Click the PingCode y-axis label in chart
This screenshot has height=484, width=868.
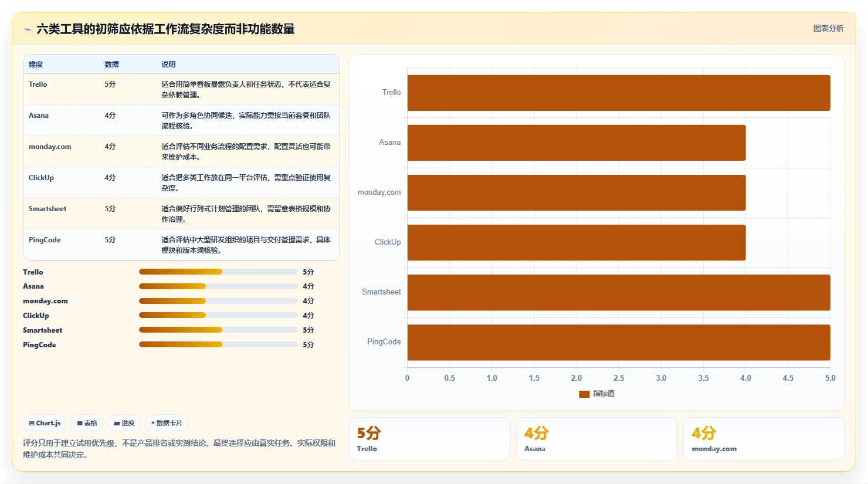point(384,342)
